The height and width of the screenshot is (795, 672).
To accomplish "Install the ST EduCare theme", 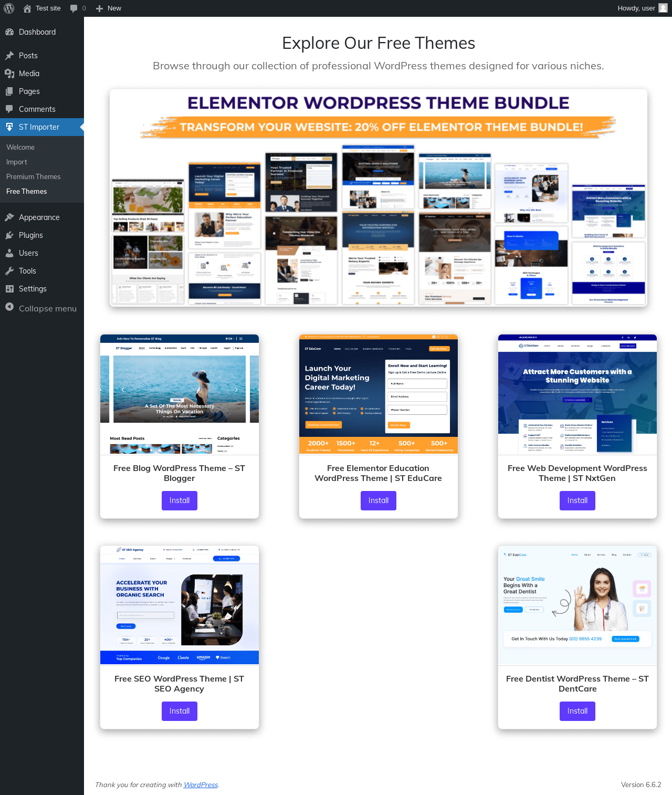I will point(379,500).
